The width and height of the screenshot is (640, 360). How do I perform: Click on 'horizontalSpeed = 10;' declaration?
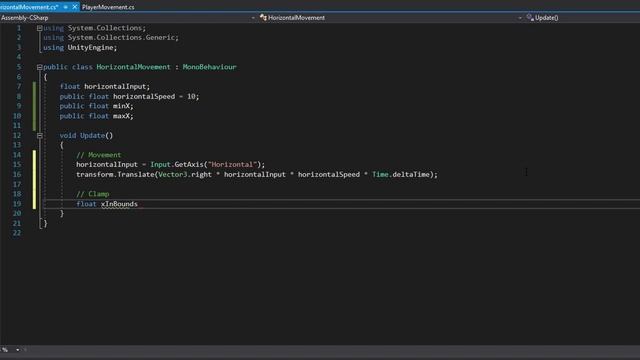[x=156, y=96]
